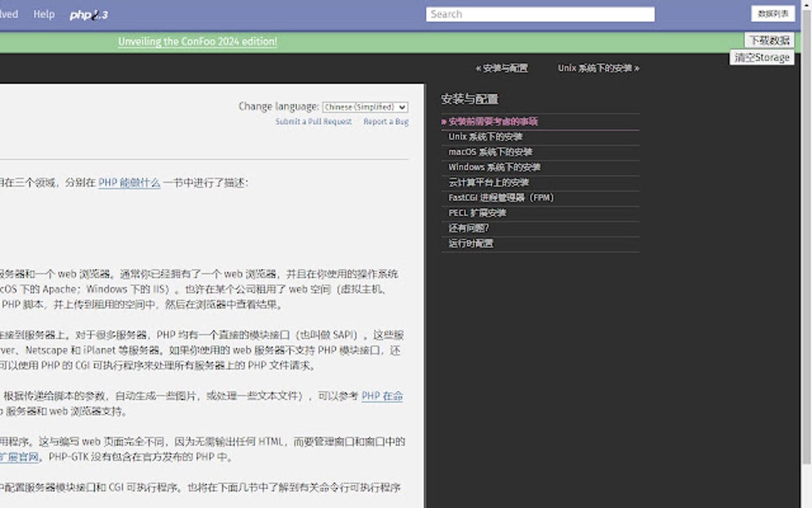
Task: Open the ConFoo 2024 edition announcement link
Action: pos(197,40)
